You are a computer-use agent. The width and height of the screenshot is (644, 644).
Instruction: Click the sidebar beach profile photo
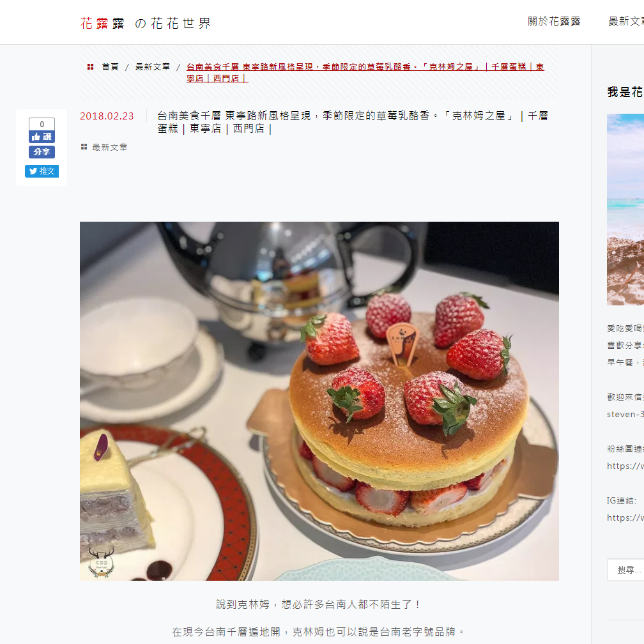coord(625,209)
